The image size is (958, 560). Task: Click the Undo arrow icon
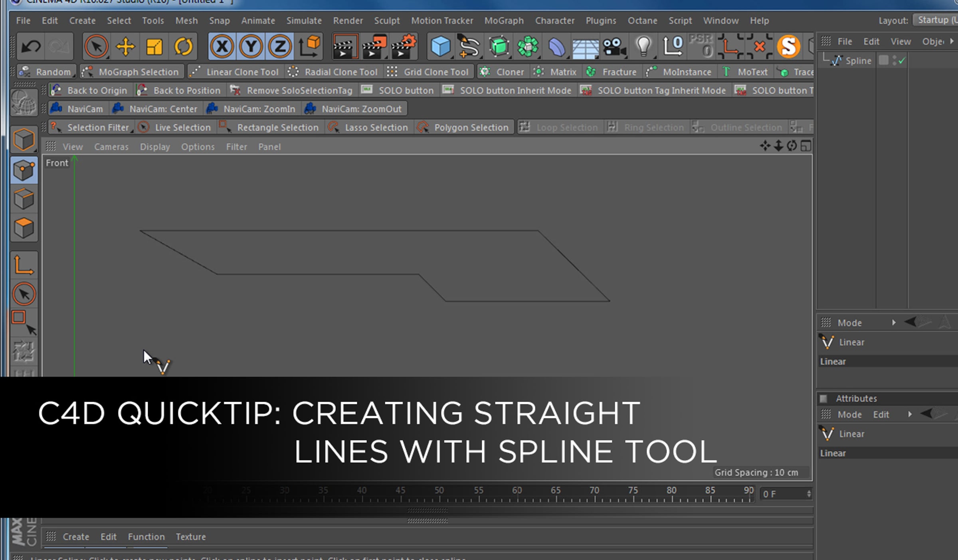point(31,47)
